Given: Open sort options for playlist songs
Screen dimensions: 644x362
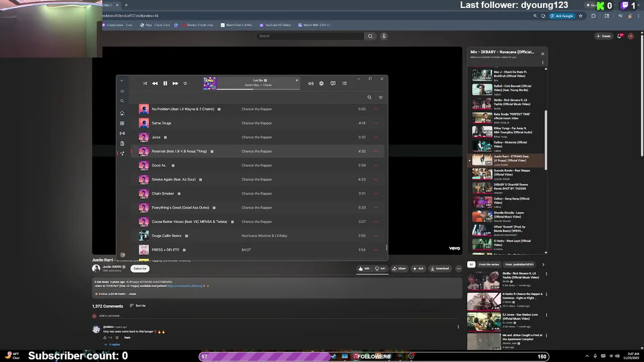Looking at the screenshot, I should [x=380, y=98].
